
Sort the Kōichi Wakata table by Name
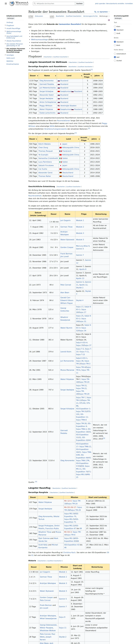[x=48, y=139]
